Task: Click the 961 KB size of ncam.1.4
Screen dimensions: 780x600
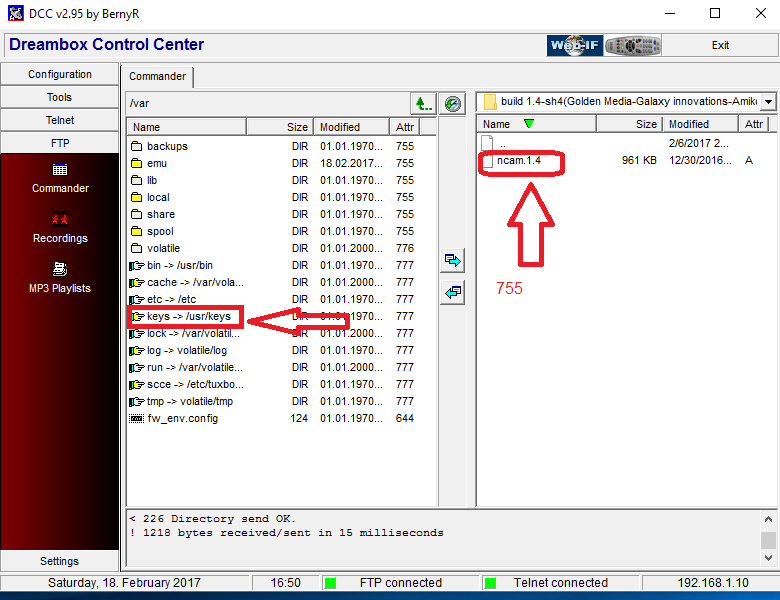Action: click(639, 160)
